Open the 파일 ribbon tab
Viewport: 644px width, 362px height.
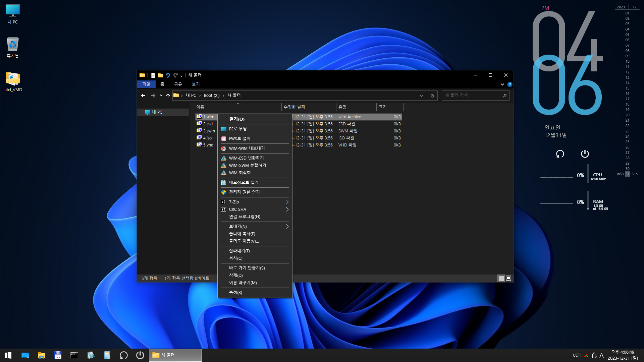pyautogui.click(x=146, y=84)
